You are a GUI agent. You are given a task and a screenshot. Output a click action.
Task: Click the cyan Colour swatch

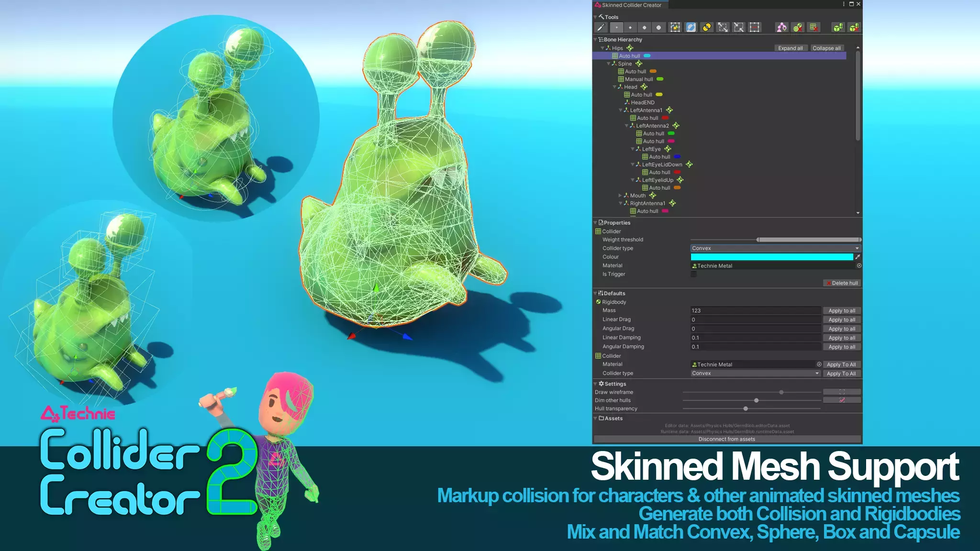771,257
